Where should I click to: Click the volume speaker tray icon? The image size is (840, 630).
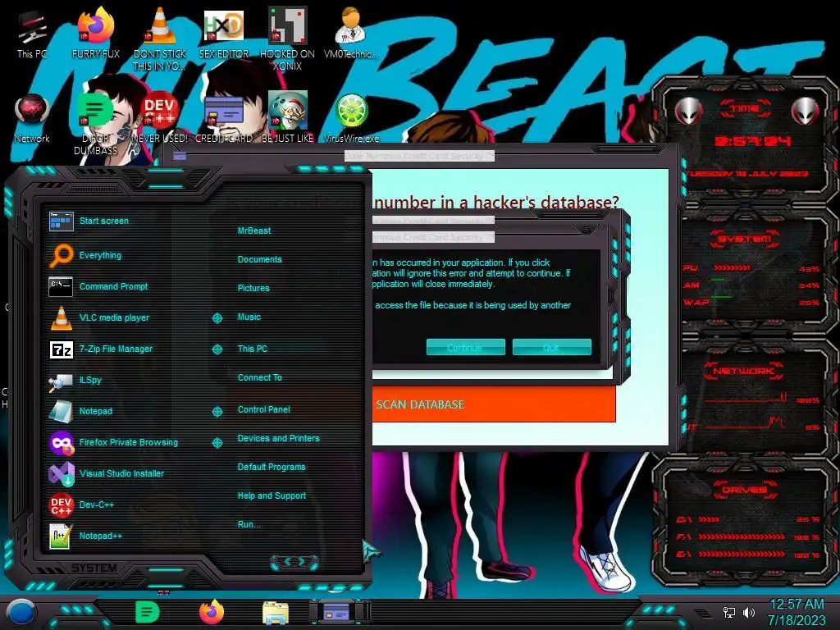[x=749, y=612]
